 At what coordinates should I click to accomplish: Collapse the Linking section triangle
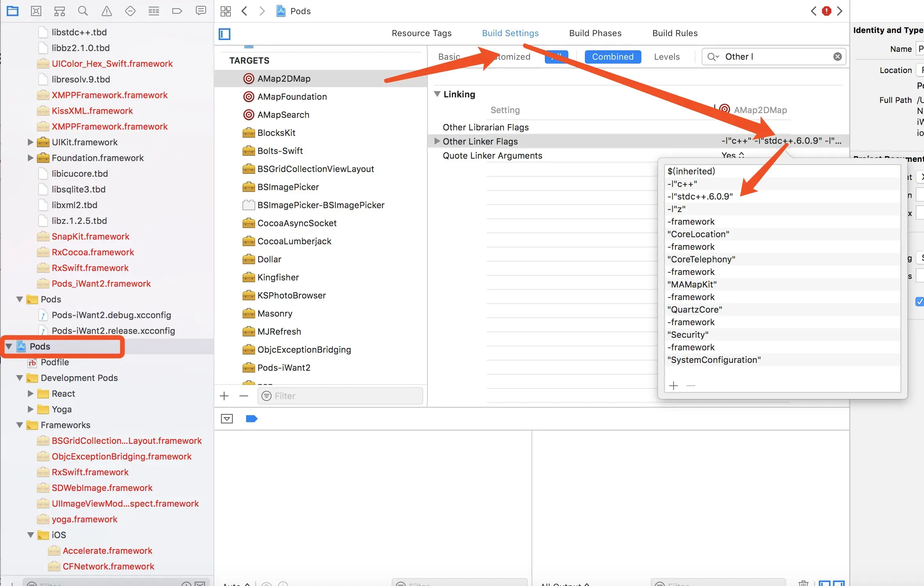point(437,94)
